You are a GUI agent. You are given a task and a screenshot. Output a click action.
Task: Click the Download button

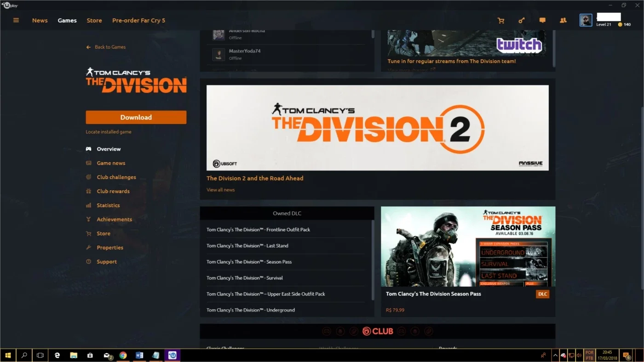tap(136, 117)
